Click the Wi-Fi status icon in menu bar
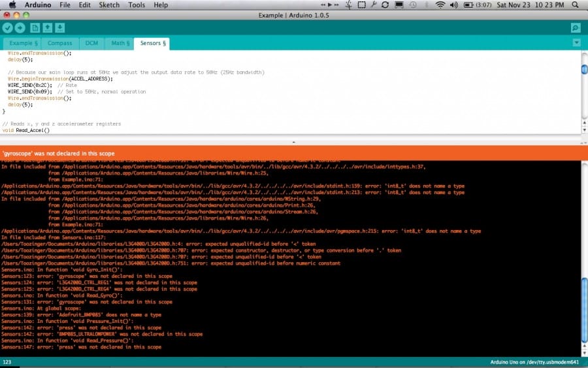The height and width of the screenshot is (368, 588). (x=440, y=5)
